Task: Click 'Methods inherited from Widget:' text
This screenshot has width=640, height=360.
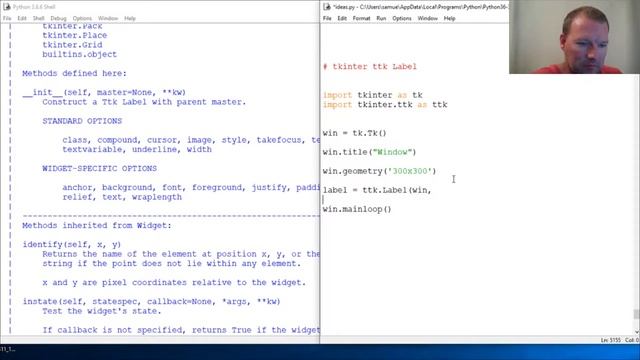Action: click(97, 225)
